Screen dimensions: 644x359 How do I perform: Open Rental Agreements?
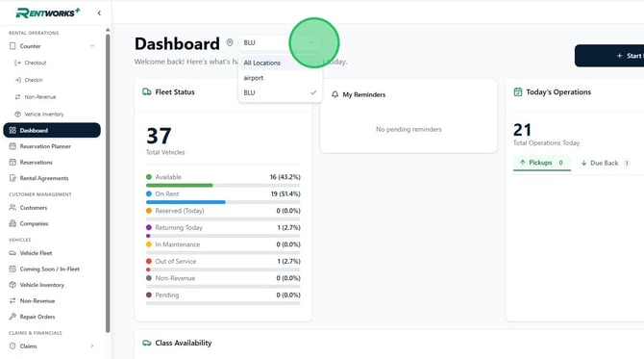[44, 178]
